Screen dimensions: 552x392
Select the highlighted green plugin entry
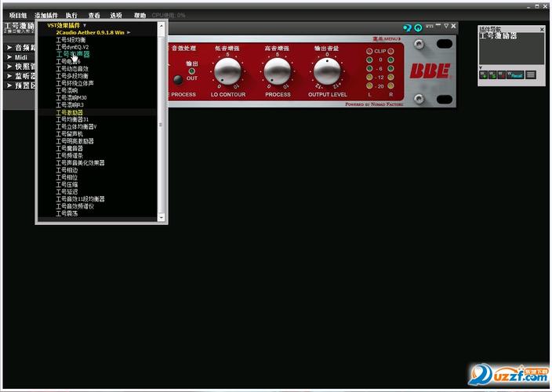pyautogui.click(x=73, y=54)
